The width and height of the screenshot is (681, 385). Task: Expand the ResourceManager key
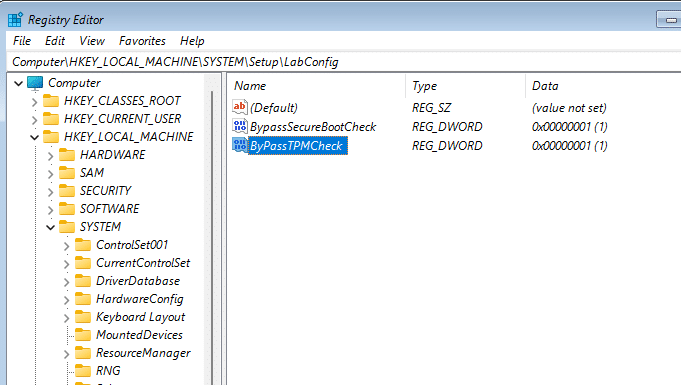coord(66,354)
